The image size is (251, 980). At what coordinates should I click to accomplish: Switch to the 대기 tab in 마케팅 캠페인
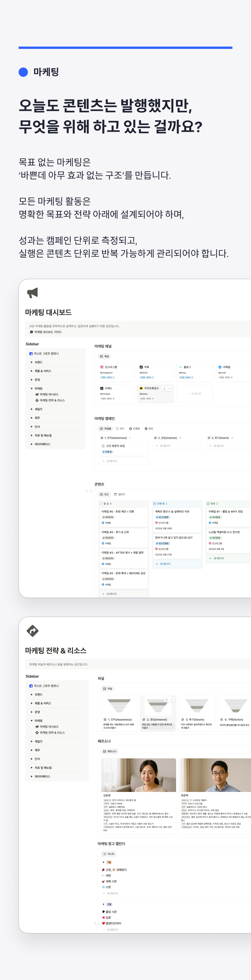point(120,428)
